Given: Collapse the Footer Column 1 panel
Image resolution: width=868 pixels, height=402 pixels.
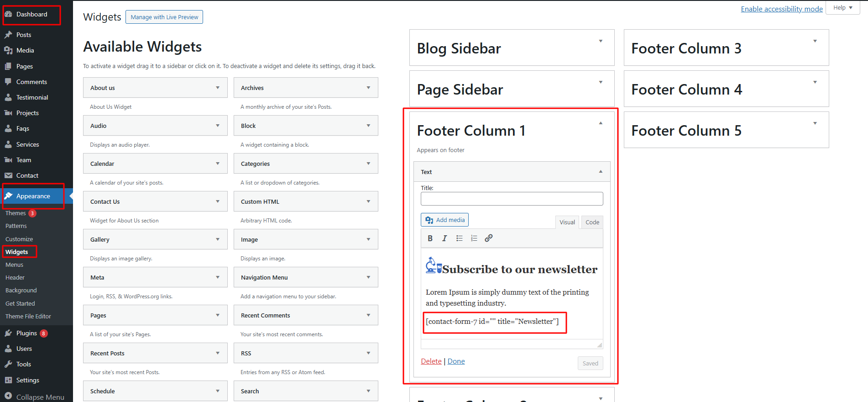Looking at the screenshot, I should [601, 123].
